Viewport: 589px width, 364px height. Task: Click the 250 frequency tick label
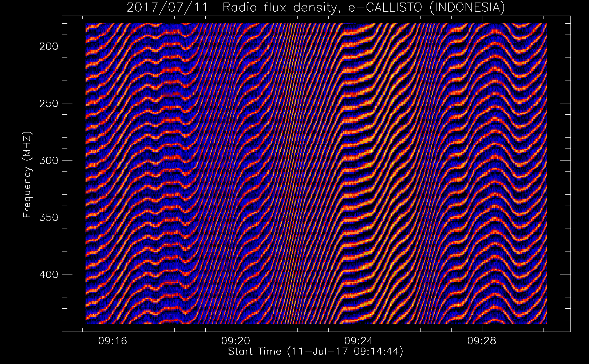tap(49, 103)
